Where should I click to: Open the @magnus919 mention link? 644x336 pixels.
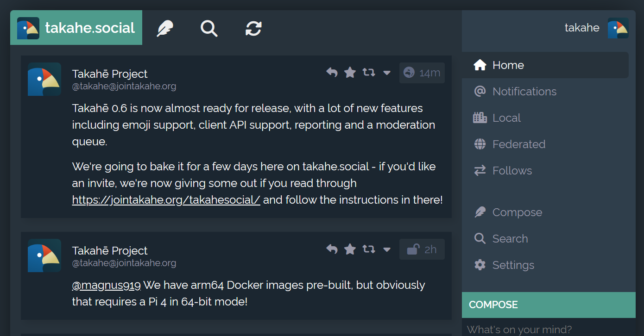(x=107, y=285)
